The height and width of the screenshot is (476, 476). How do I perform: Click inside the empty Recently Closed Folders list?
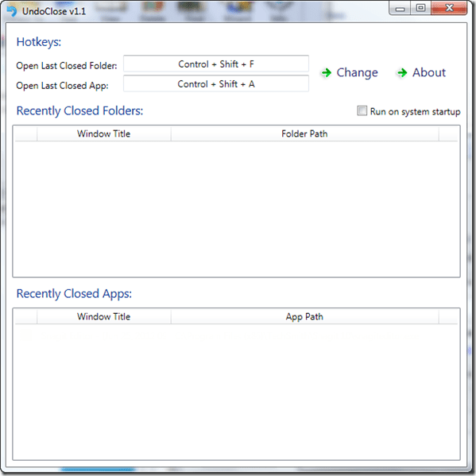pos(236,209)
